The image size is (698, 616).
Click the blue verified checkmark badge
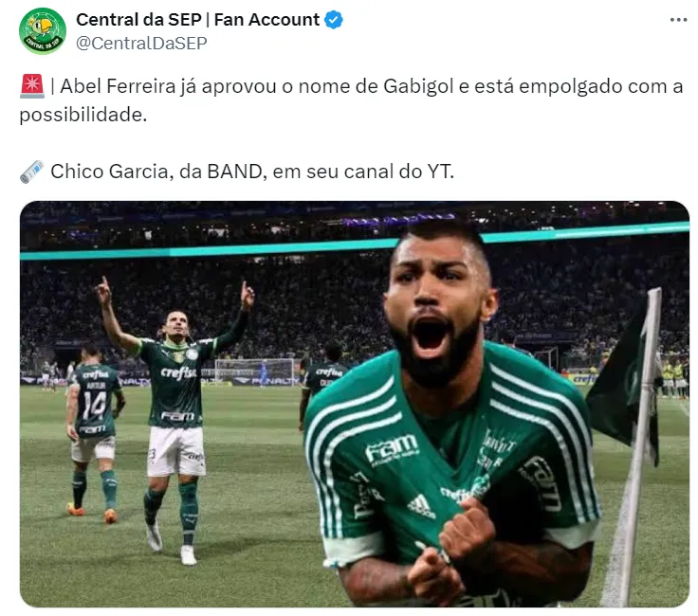[x=334, y=20]
